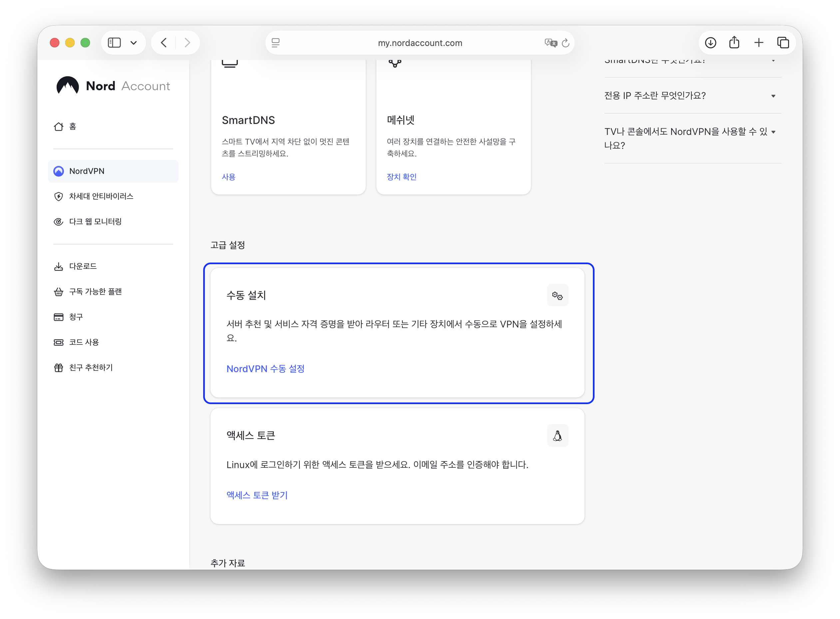
Task: Click the translate icon in address bar
Action: pos(551,43)
